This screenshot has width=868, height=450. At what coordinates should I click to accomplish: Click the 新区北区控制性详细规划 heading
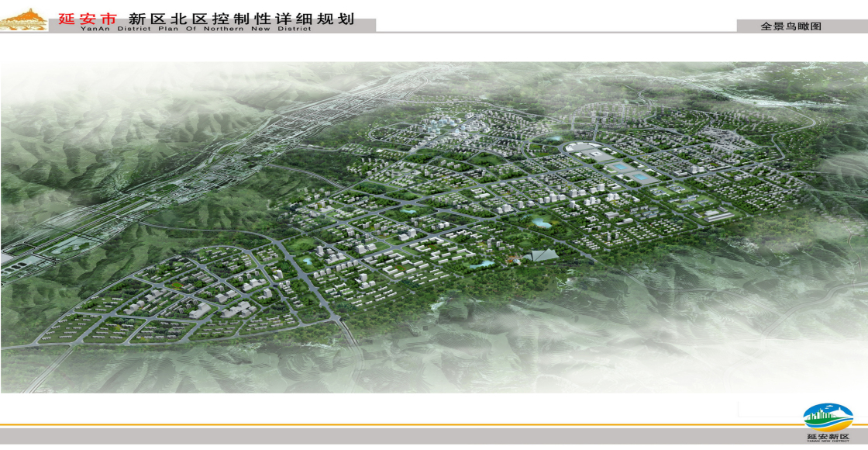pos(240,18)
